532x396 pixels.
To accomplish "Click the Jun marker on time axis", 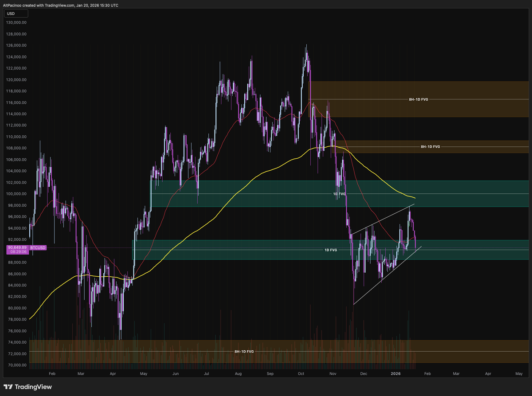I will tap(176, 374).
